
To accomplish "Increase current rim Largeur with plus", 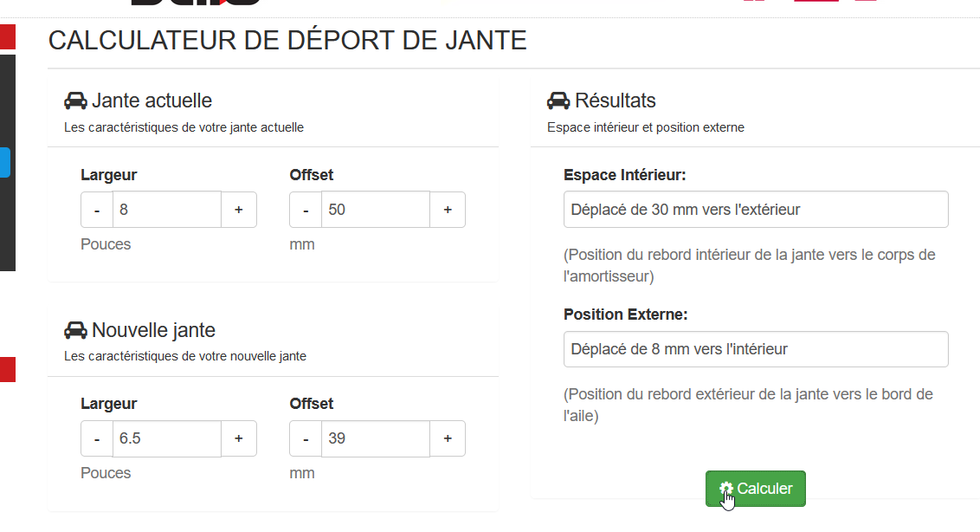I will pyautogui.click(x=239, y=210).
